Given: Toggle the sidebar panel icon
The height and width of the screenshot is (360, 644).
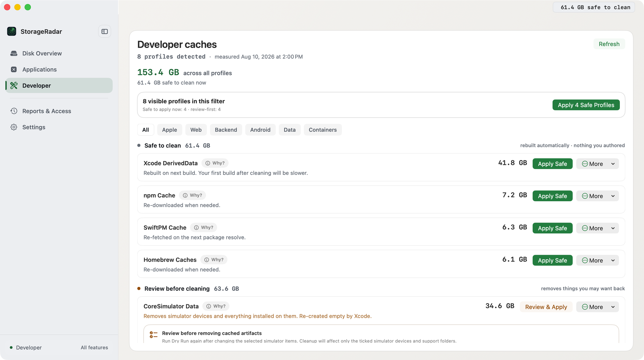Looking at the screenshot, I should point(105,32).
